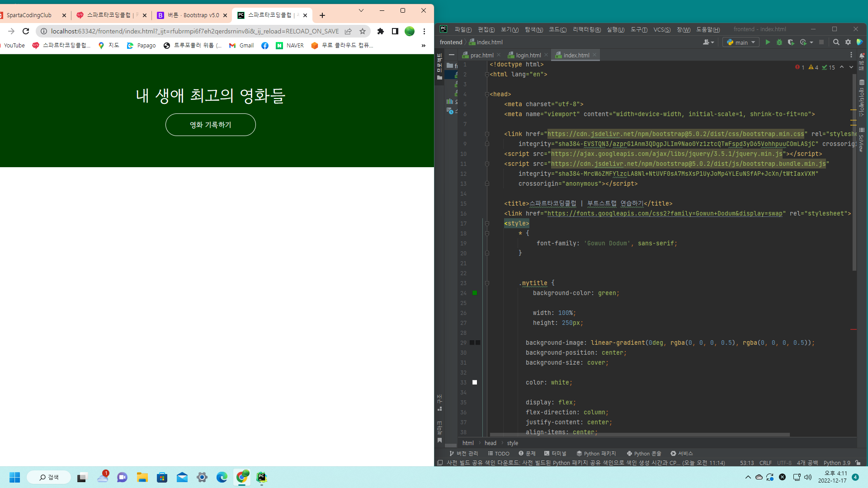Toggle the project tool window sidebar button
Image resolution: width=868 pixels, height=488 pixels.
coord(439,67)
